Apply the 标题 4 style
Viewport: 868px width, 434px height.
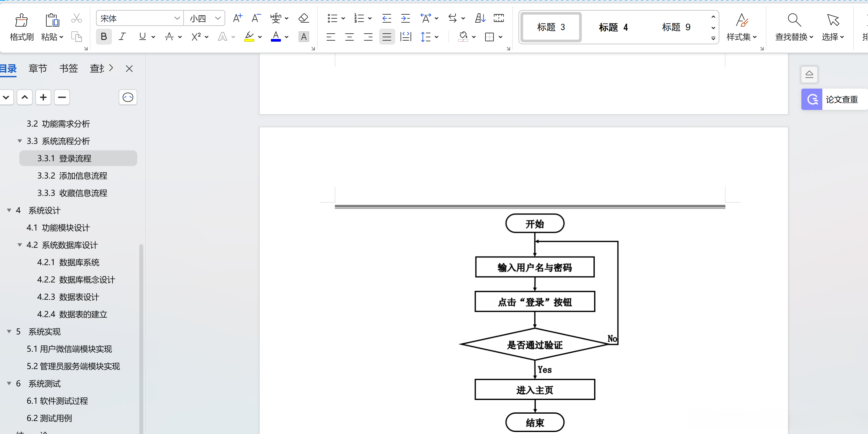pos(613,27)
